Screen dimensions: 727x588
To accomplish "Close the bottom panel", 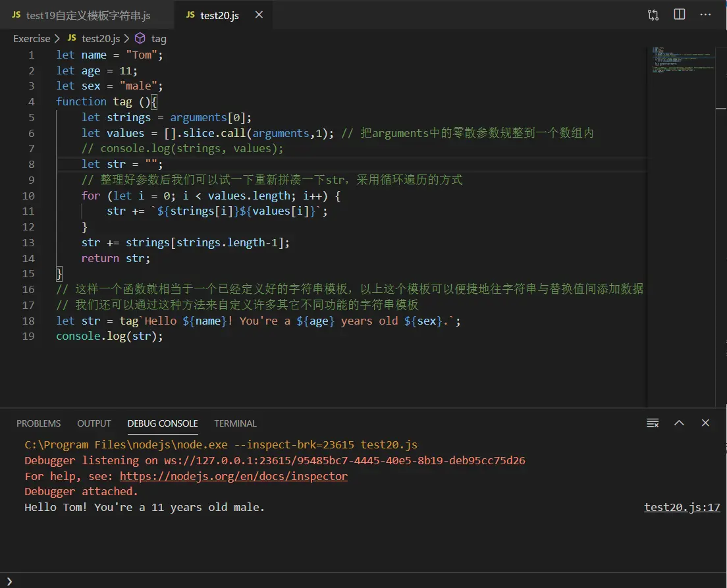I will pyautogui.click(x=705, y=423).
